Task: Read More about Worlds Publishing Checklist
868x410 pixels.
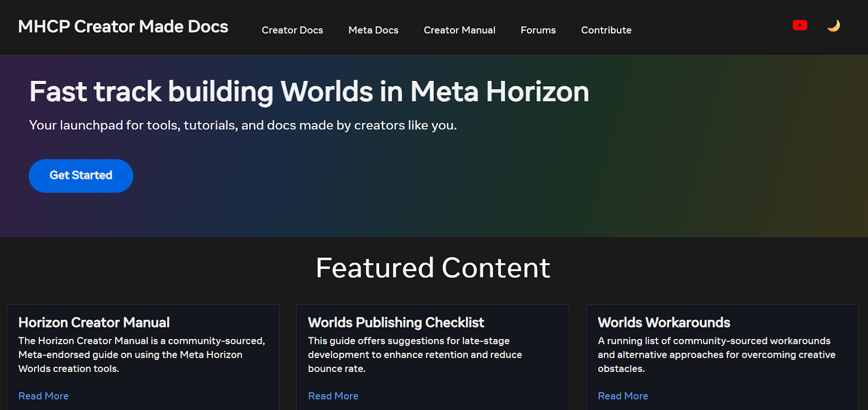Action: 333,396
